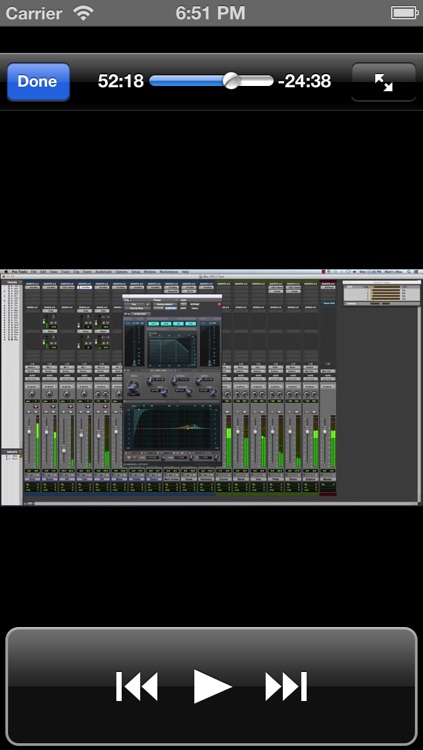Start playback with the Play button
The width and height of the screenshot is (423, 750).
pyautogui.click(x=212, y=686)
